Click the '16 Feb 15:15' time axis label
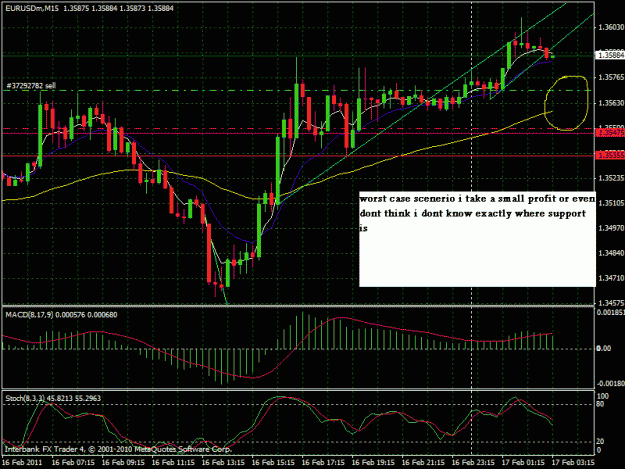Screen dimensions: 625x469 pyautogui.click(x=273, y=463)
